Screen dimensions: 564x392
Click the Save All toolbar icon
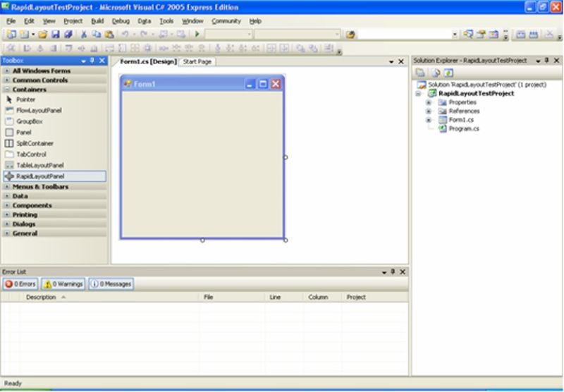point(68,34)
